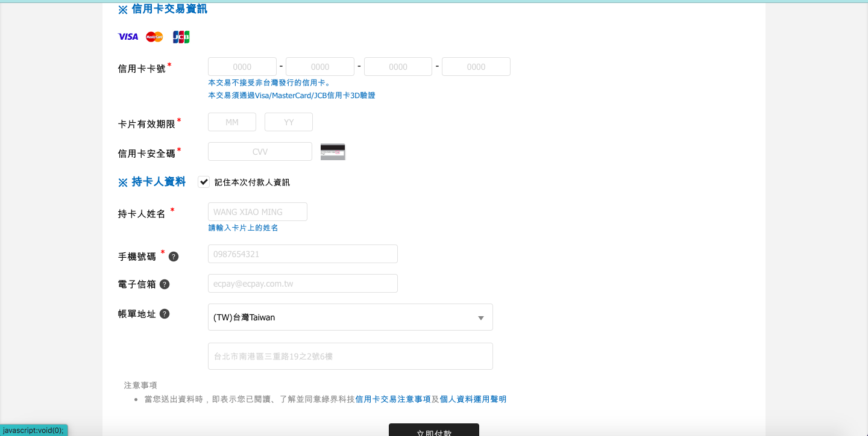
Task: Click help icon next to 帳單地址
Action: point(165,314)
